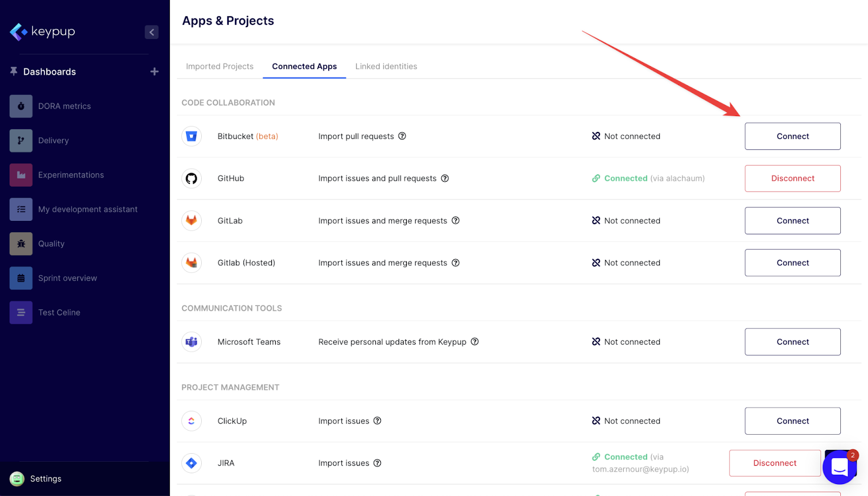Viewport: 868px width, 496px height.
Task: Open Settings in the sidebar
Action: tap(46, 479)
